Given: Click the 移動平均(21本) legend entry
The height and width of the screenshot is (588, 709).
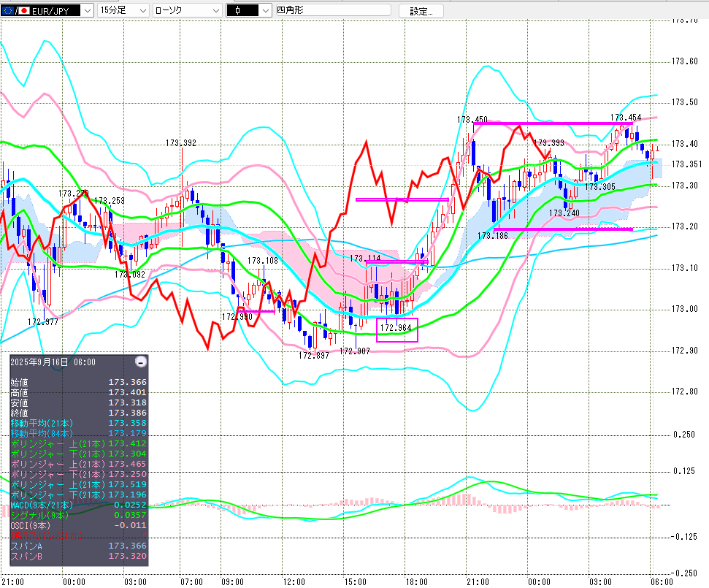Looking at the screenshot, I should 42,424.
